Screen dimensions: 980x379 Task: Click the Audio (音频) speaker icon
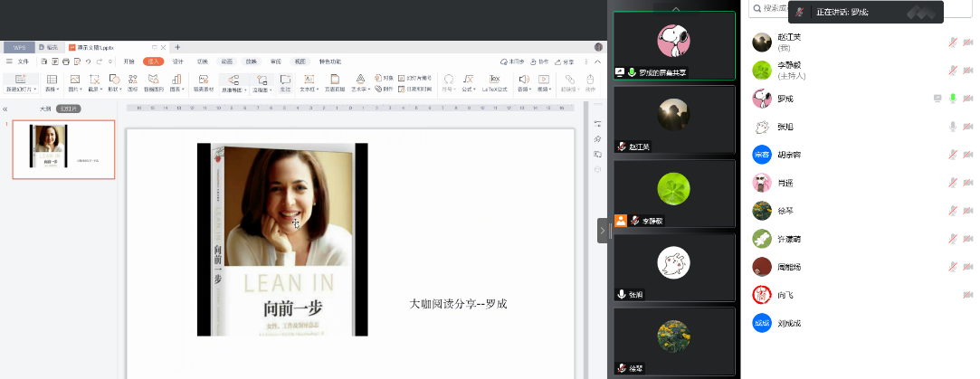pyautogui.click(x=524, y=79)
